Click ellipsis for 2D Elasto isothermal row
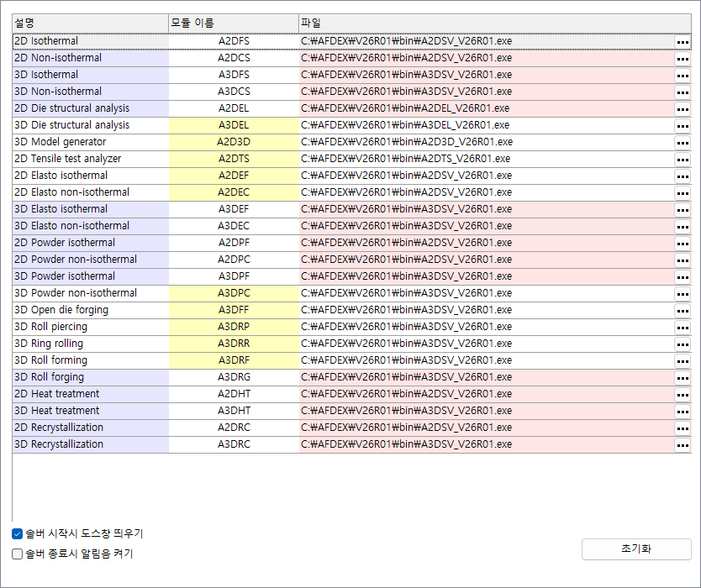 (683, 176)
